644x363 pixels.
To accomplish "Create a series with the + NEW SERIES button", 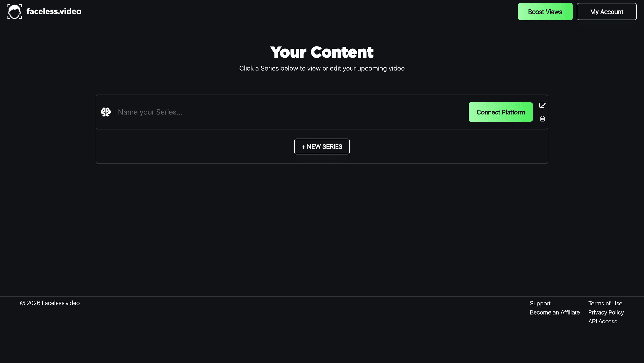I will click(322, 146).
